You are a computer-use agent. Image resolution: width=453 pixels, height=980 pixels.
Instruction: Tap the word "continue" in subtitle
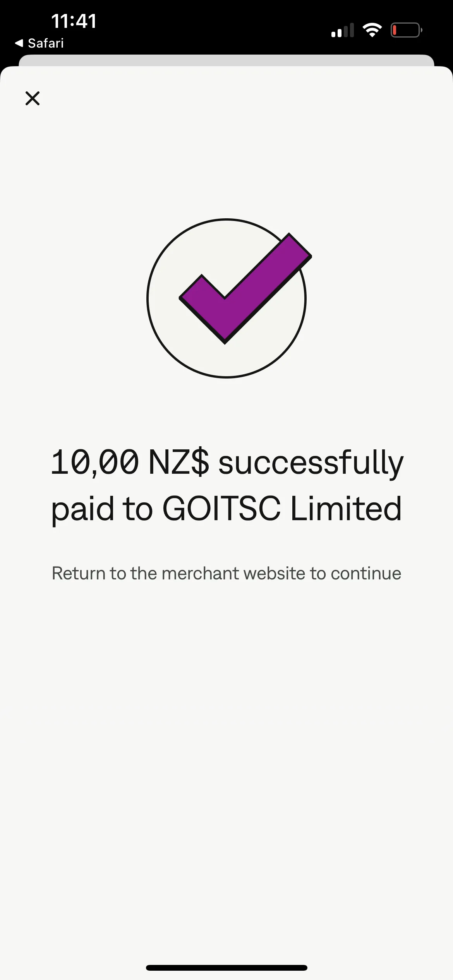pyautogui.click(x=366, y=573)
